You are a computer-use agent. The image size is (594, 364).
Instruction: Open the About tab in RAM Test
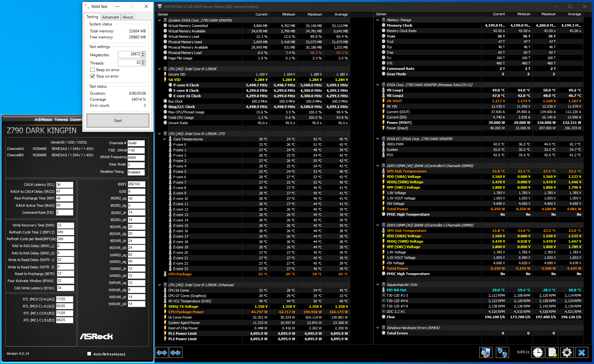(x=128, y=17)
